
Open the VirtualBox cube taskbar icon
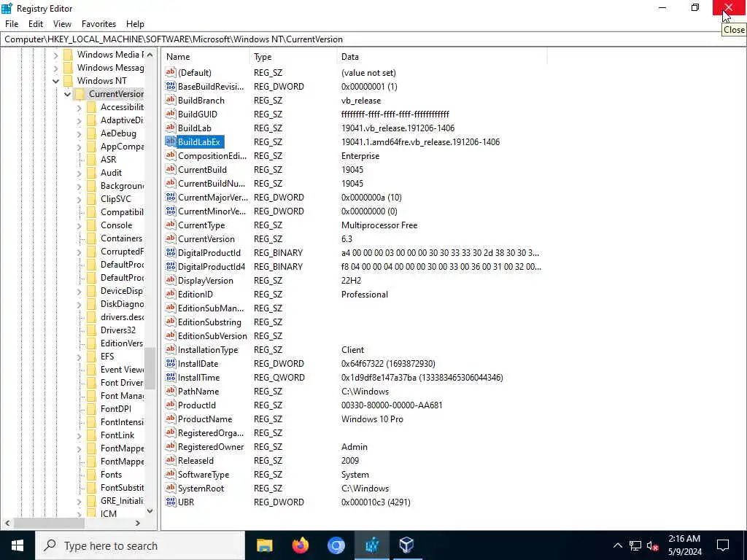[406, 545]
